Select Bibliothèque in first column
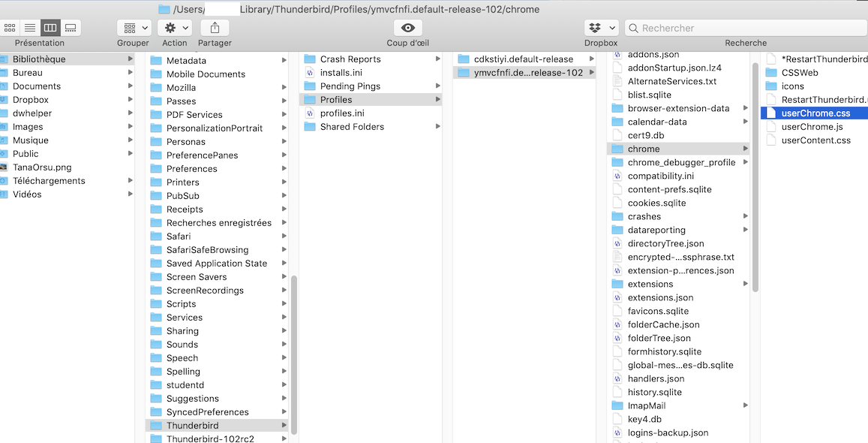 pos(68,59)
